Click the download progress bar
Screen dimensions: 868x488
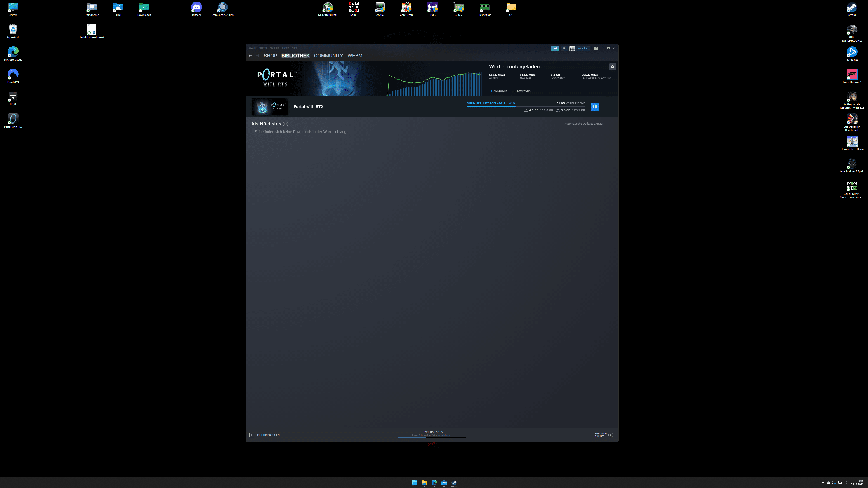pos(526,106)
